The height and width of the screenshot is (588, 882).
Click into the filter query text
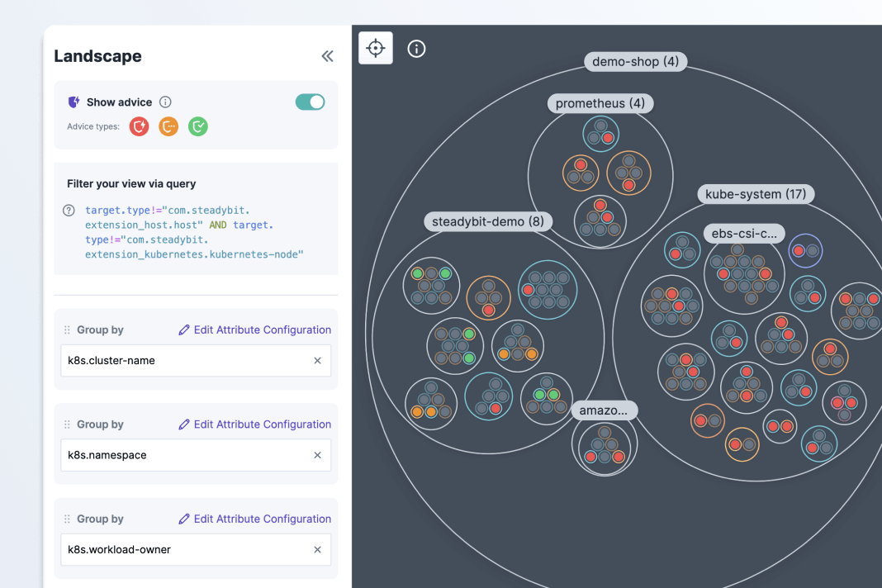[194, 233]
